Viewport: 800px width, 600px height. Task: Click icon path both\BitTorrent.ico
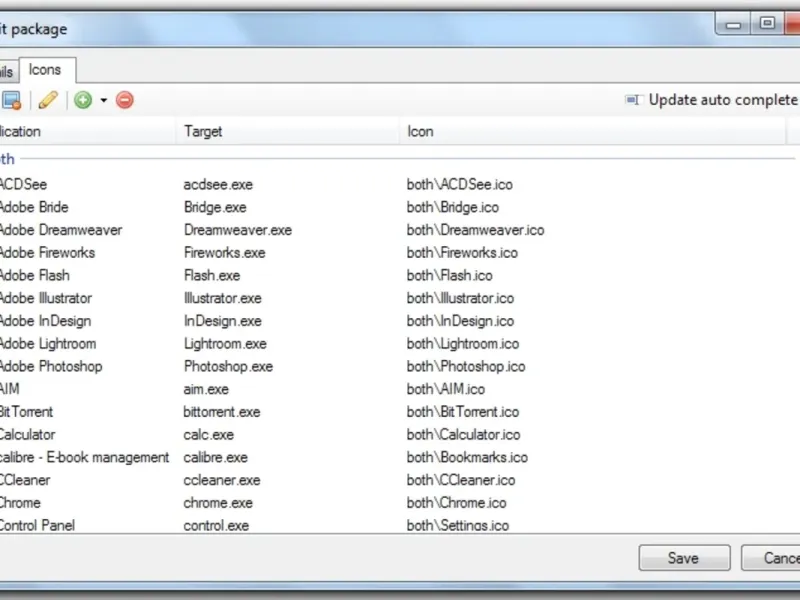(463, 412)
